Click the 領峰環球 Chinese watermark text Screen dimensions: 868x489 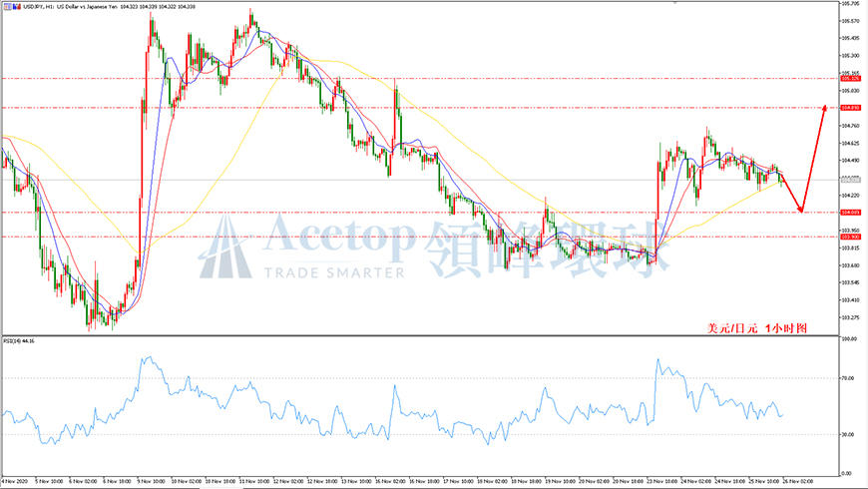point(549,245)
